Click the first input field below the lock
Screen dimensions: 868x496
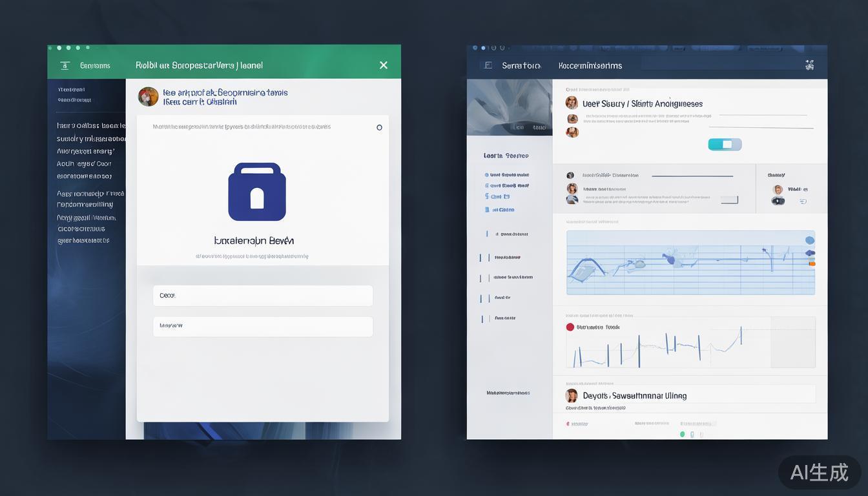click(x=263, y=296)
